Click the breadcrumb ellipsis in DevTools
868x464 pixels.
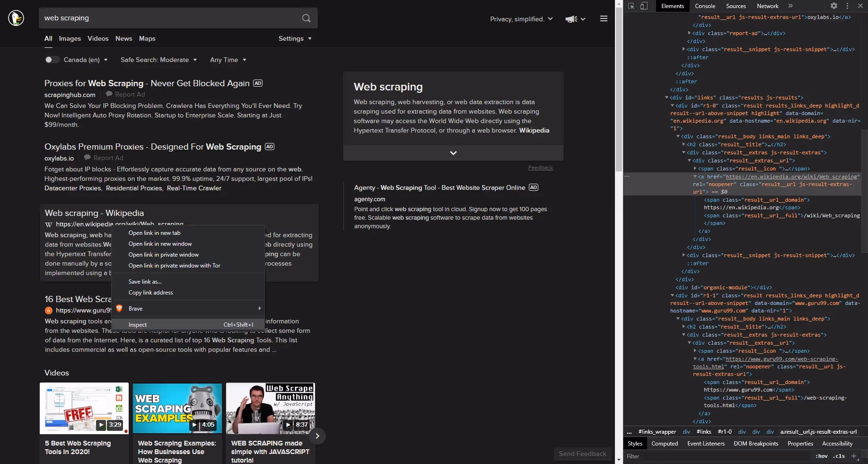click(x=629, y=432)
